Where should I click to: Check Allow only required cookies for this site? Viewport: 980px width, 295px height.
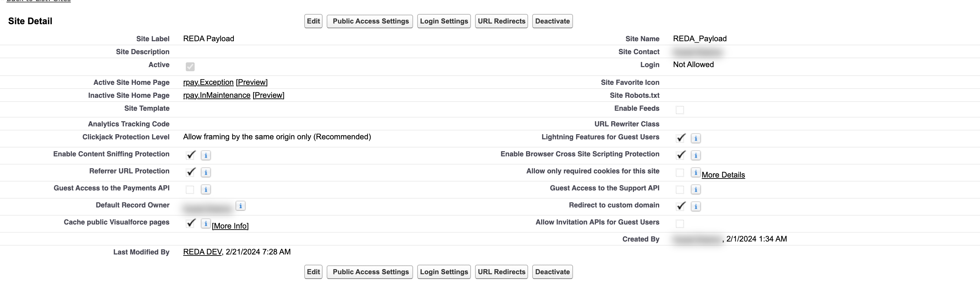680,173
